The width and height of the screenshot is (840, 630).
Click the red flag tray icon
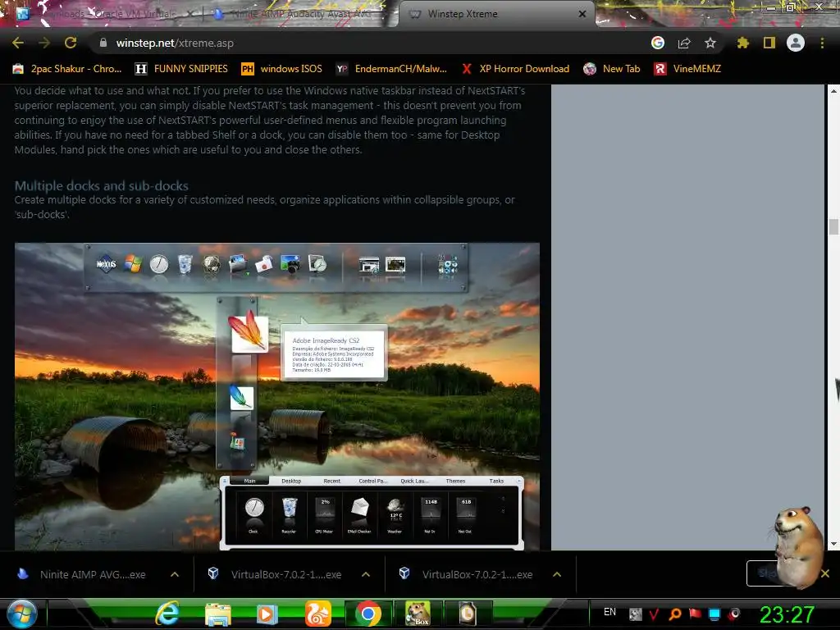point(695,614)
